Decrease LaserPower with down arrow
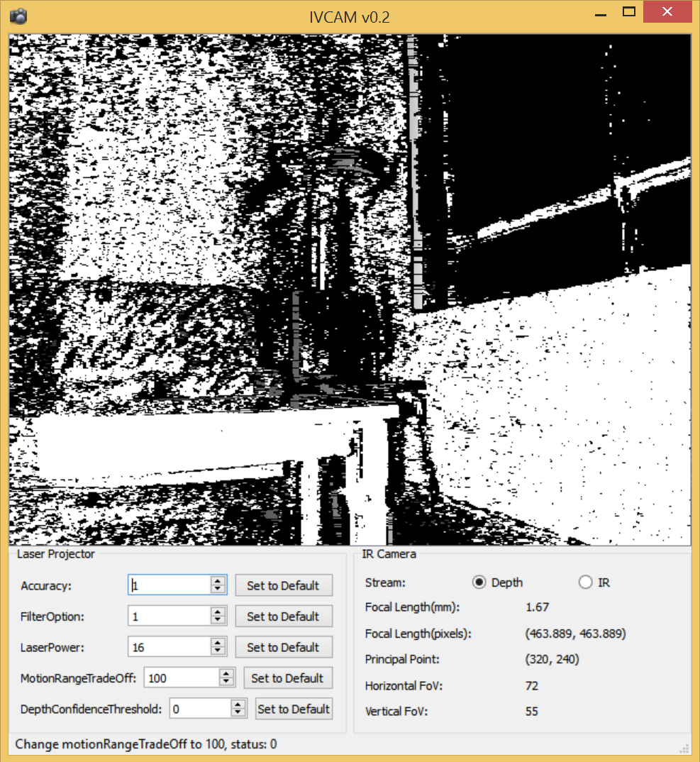This screenshot has height=762, width=700. point(218,651)
